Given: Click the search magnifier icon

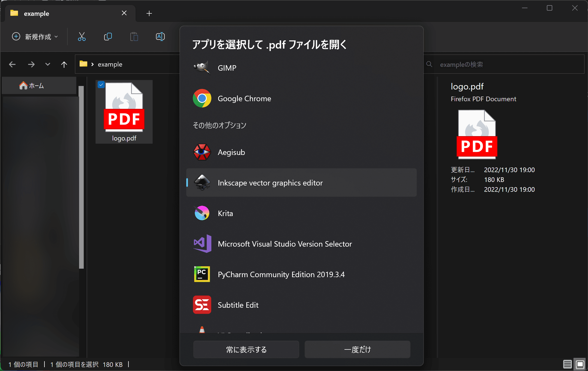Looking at the screenshot, I should pyautogui.click(x=429, y=64).
